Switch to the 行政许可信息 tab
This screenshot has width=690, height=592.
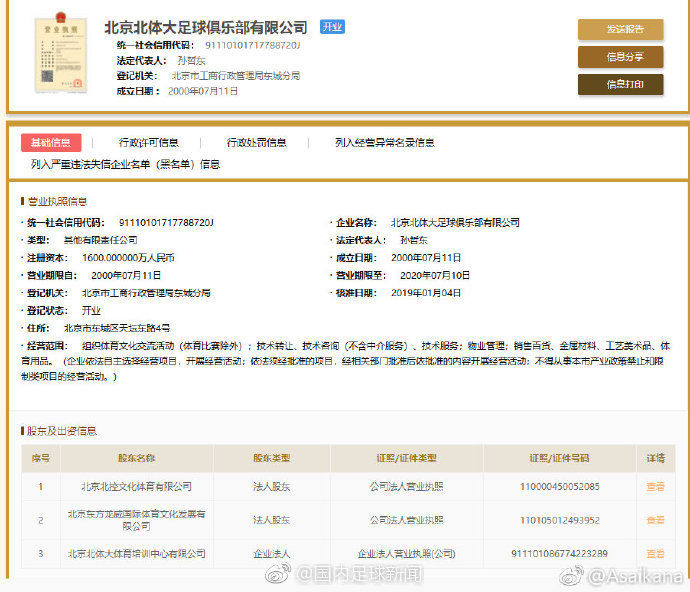(x=148, y=143)
